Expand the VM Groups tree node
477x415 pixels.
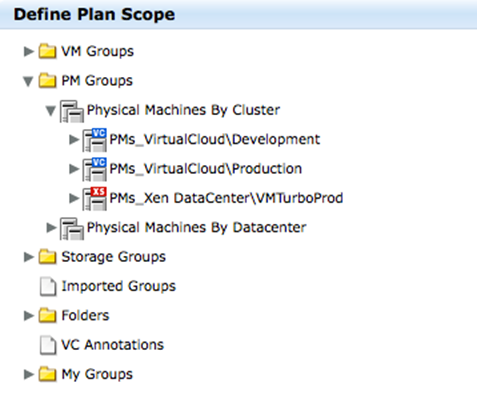[x=29, y=52]
